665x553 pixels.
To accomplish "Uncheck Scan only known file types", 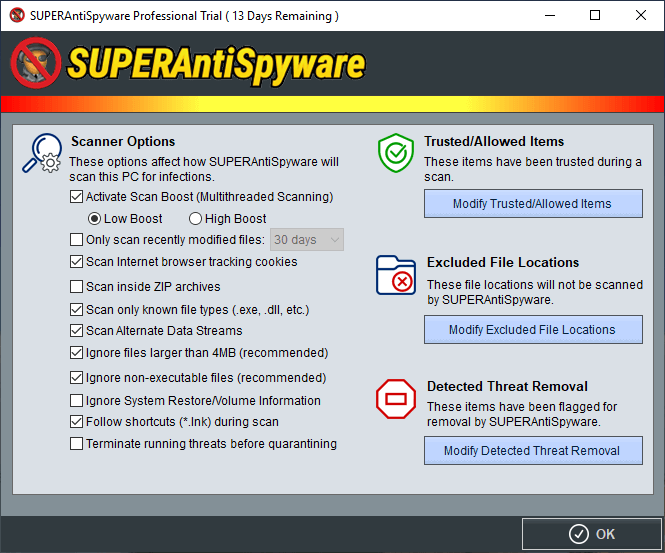I will click(x=76, y=310).
